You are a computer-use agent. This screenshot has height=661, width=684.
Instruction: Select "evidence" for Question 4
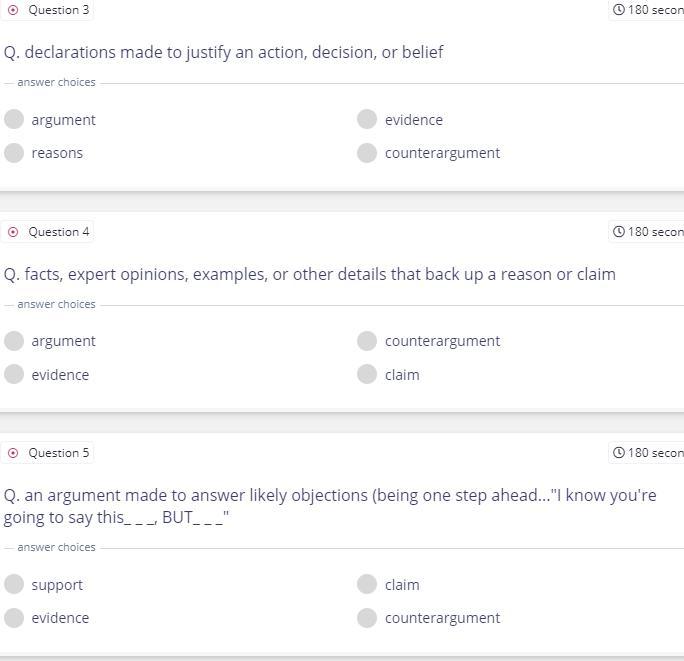(x=14, y=375)
